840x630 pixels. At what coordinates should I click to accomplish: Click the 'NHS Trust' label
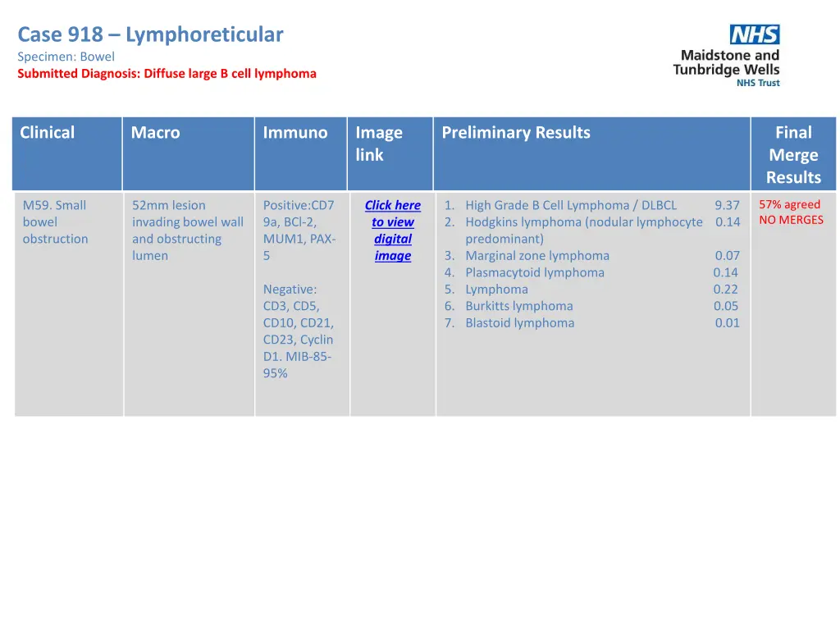tap(758, 83)
